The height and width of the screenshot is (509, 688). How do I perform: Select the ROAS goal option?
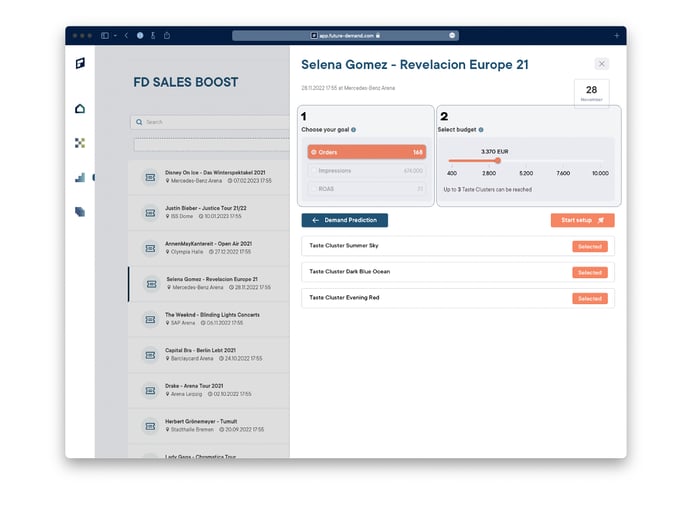coord(366,189)
